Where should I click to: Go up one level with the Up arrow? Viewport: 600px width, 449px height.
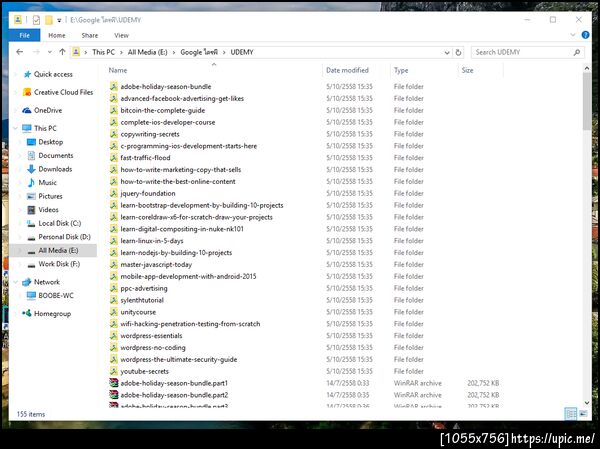click(62, 52)
